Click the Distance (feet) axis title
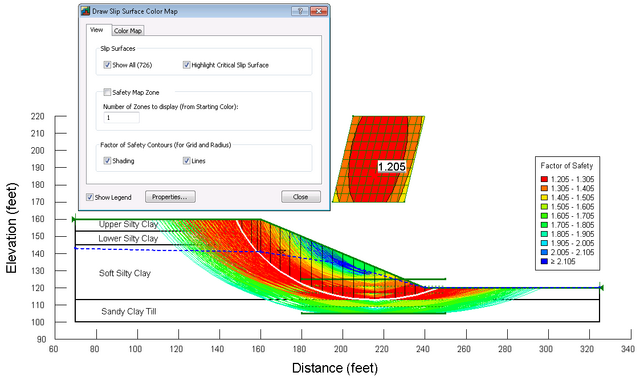640x380 pixels. point(335,368)
